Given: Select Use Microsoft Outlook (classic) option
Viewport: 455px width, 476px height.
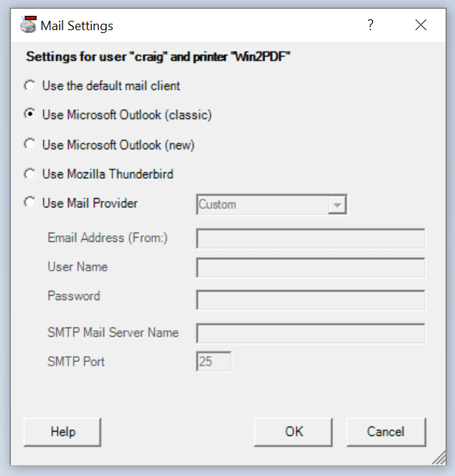Looking at the screenshot, I should pos(30,115).
